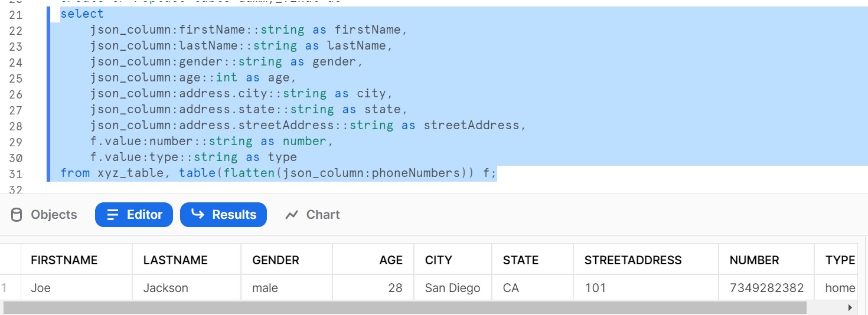This screenshot has width=868, height=315.
Task: Select the AGE column header
Action: coord(390,260)
